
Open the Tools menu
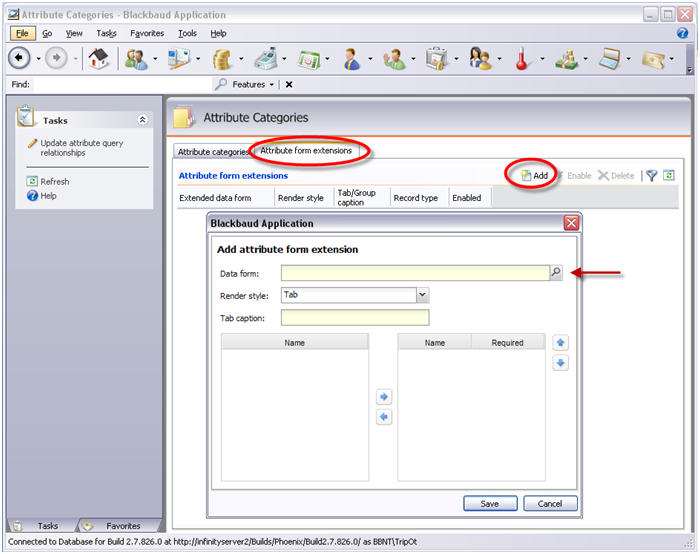(x=187, y=33)
